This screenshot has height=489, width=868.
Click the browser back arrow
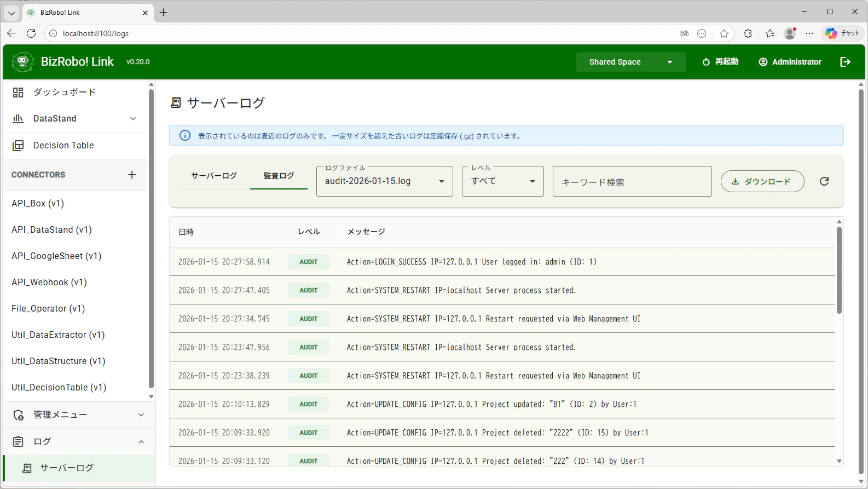click(x=11, y=33)
